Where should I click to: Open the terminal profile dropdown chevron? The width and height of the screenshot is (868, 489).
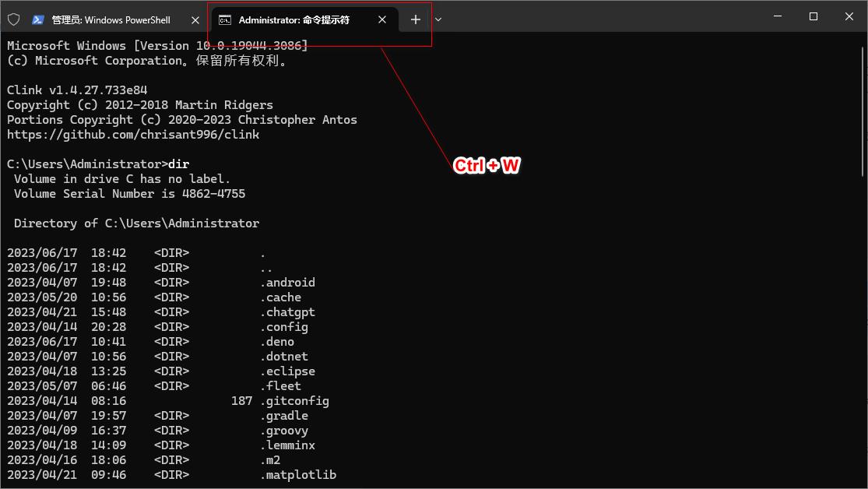click(x=438, y=19)
